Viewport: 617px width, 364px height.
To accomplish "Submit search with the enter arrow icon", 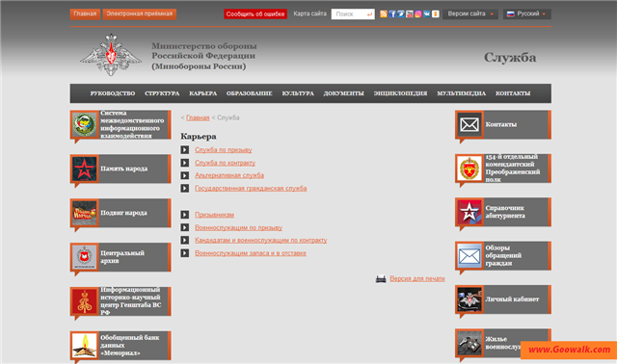I will pos(369,14).
